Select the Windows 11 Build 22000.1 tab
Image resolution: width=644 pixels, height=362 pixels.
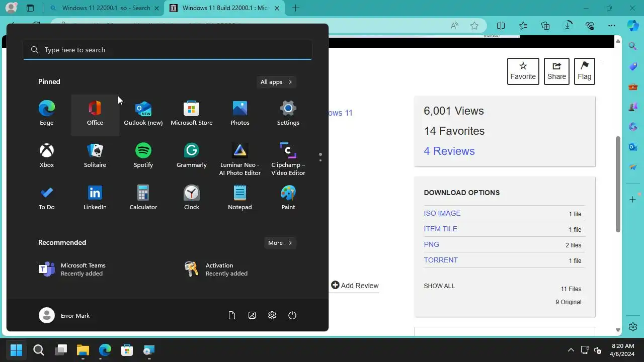224,8
